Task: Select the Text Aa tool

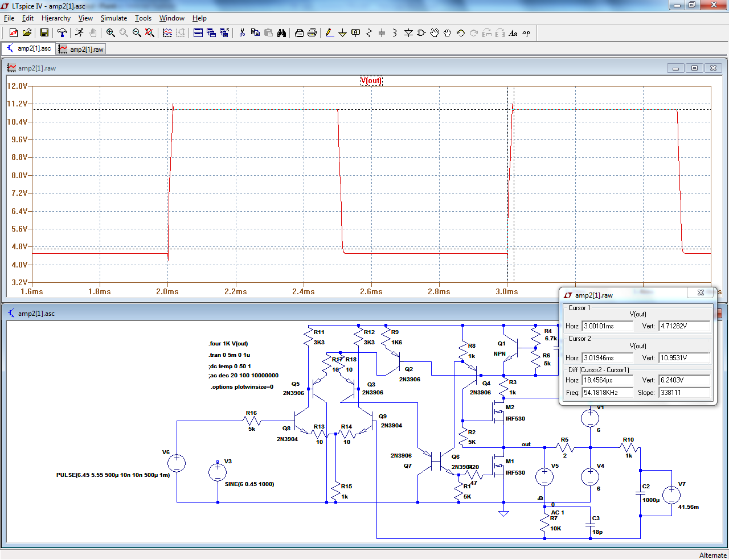Action: pos(513,33)
